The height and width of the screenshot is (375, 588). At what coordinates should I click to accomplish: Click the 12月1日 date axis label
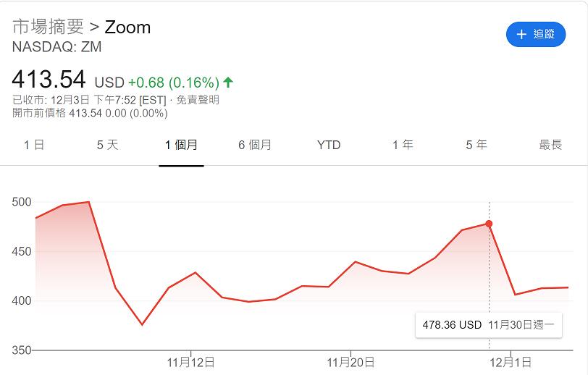click(x=511, y=361)
